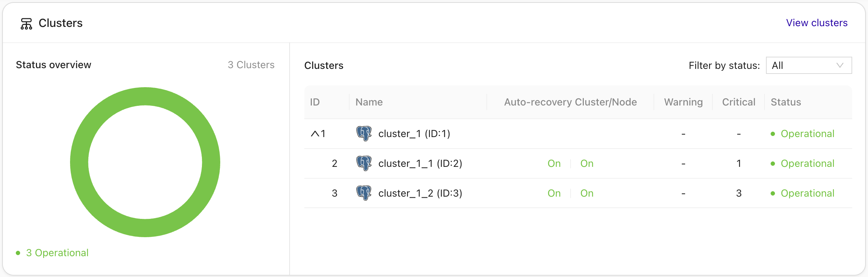The width and height of the screenshot is (868, 277).
Task: Open View clusters
Action: tap(817, 23)
